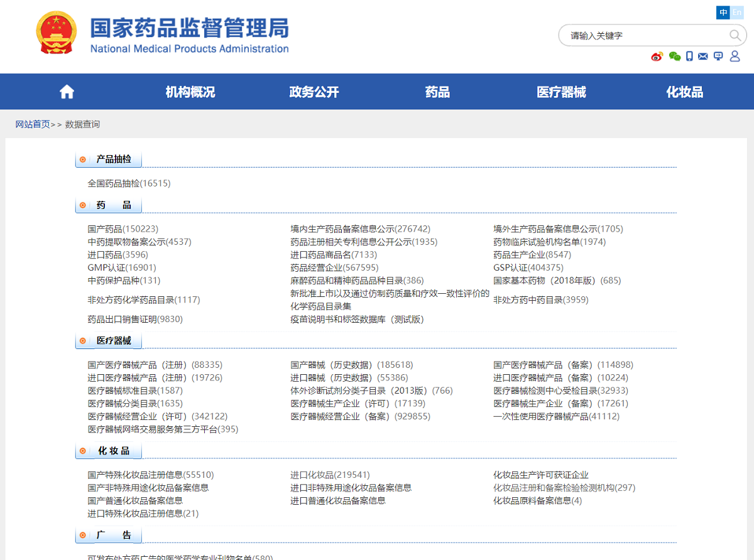The height and width of the screenshot is (560, 754).
Task: Open the 医疗器械 menu in the navigation bar
Action: (561, 91)
